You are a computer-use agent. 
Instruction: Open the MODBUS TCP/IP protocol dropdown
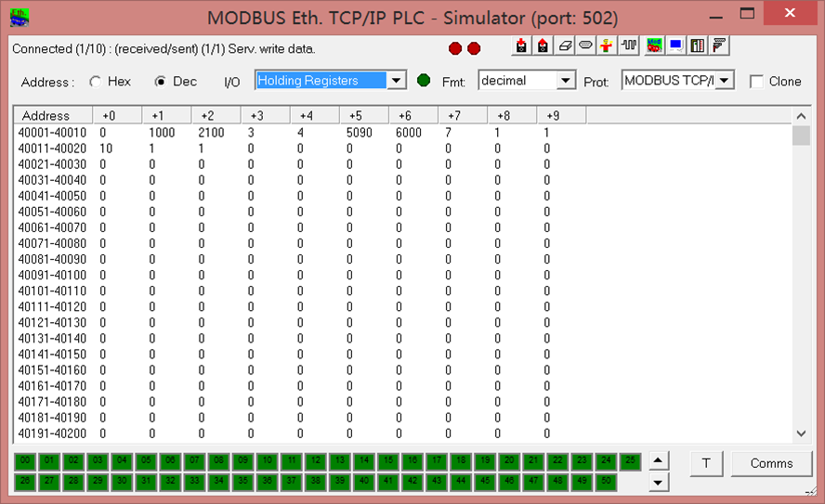(725, 81)
